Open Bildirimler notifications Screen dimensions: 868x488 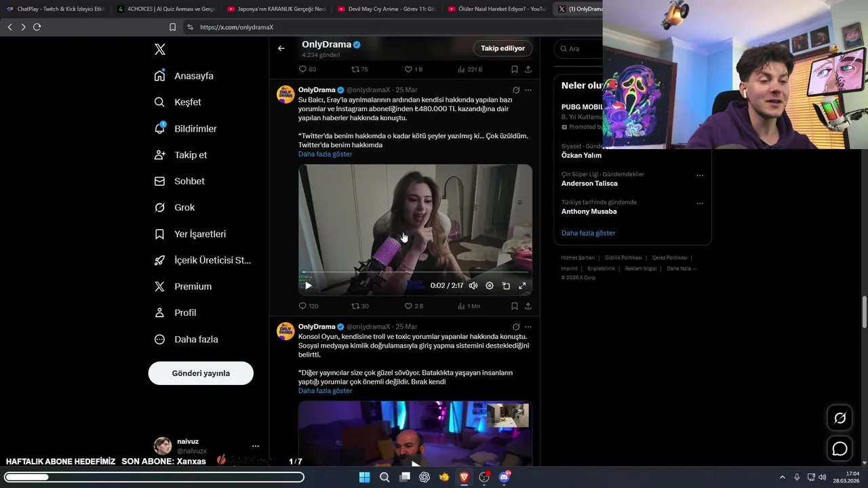point(185,129)
